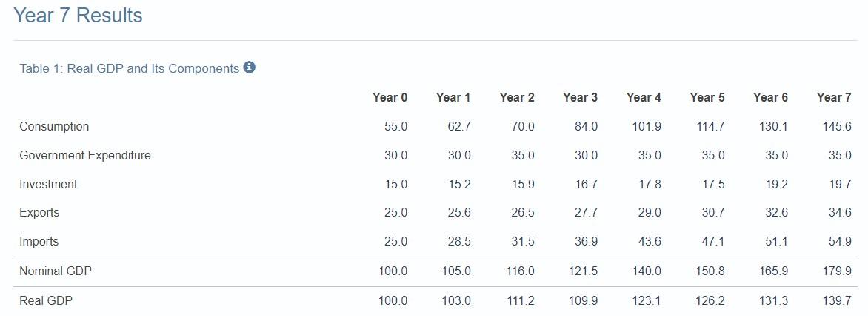Click Year 4 Nominal GDP value 140.0
This screenshot has width=868, height=316.
[647, 271]
